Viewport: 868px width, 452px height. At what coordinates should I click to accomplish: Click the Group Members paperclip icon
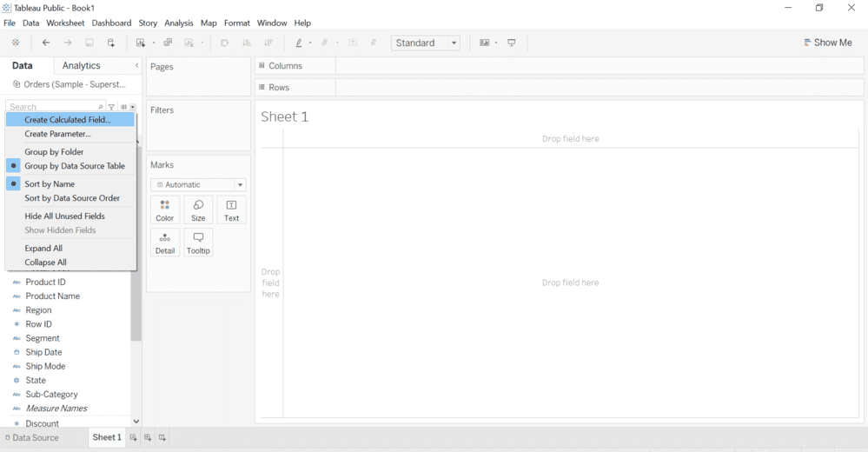click(325, 43)
